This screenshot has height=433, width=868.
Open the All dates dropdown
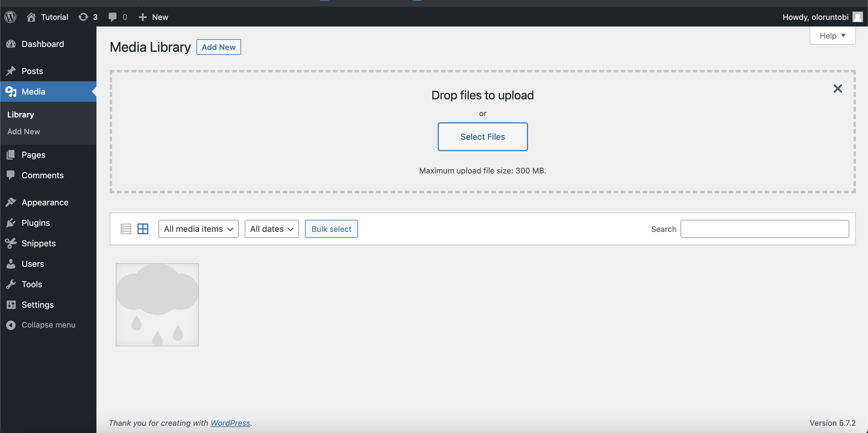[272, 229]
